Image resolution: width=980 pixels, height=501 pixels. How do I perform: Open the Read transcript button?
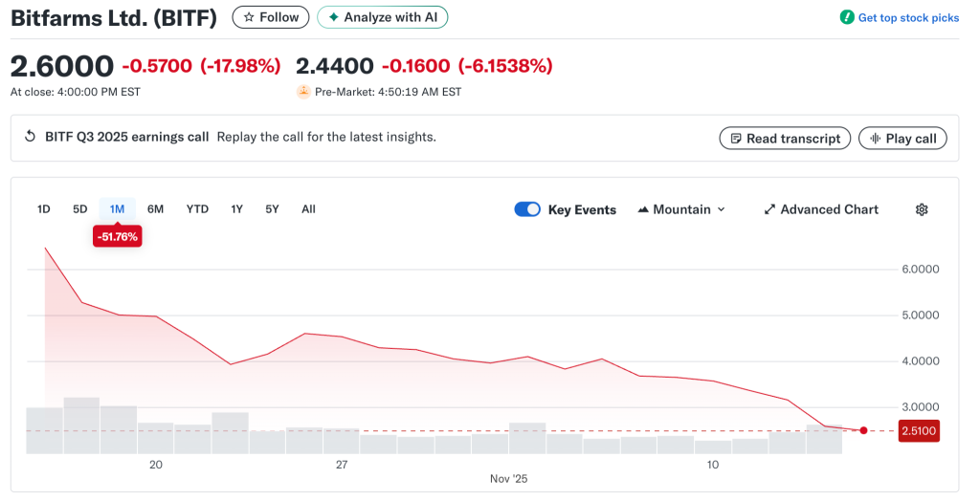[785, 139]
